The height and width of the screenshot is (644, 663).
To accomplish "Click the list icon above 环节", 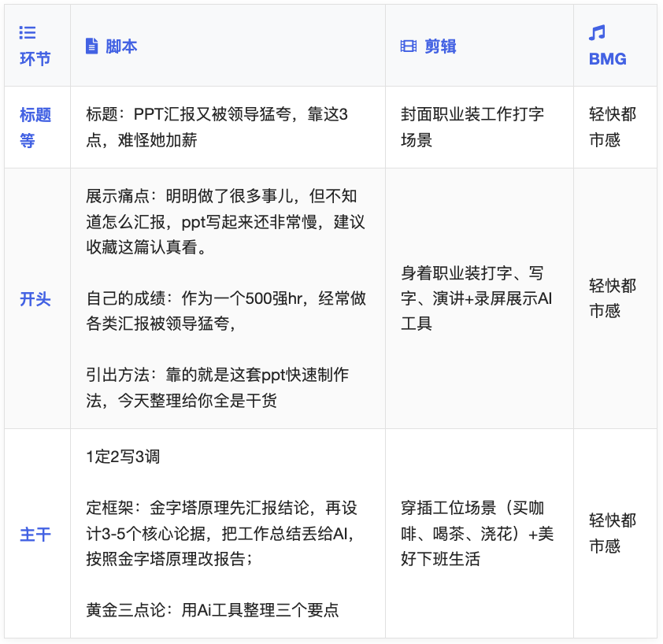I will pyautogui.click(x=28, y=33).
